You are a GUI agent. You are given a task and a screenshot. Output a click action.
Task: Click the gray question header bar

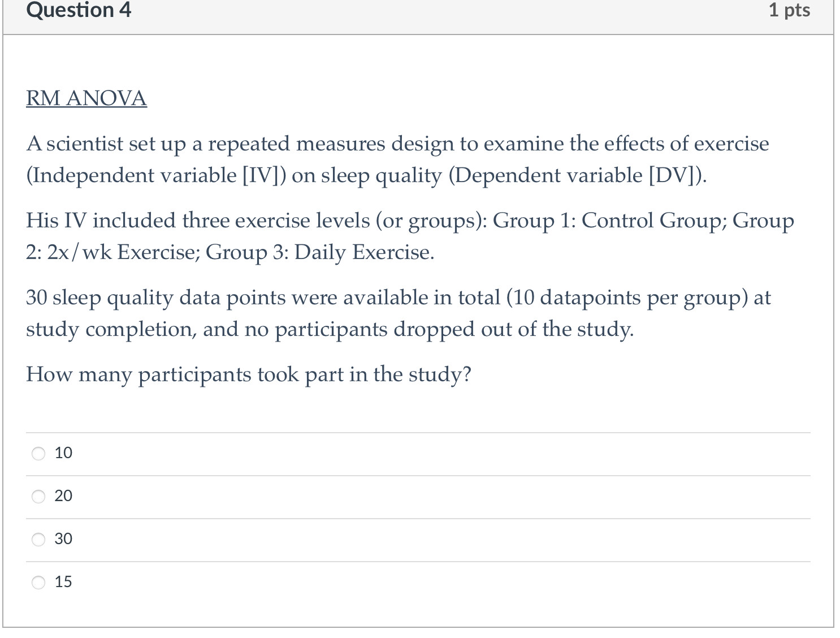420,10
